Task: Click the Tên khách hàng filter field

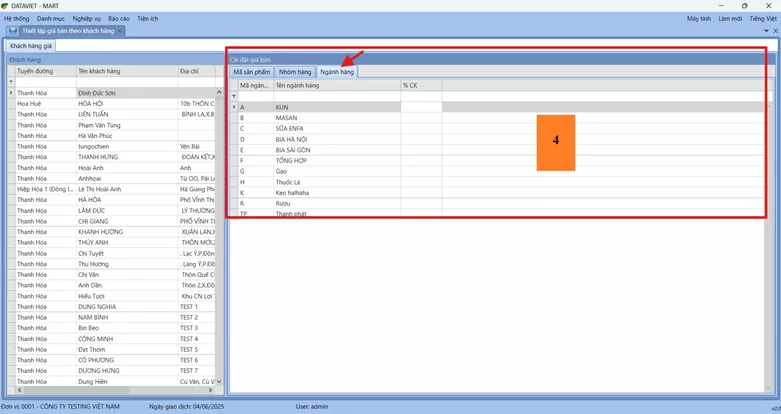Action: pos(127,82)
